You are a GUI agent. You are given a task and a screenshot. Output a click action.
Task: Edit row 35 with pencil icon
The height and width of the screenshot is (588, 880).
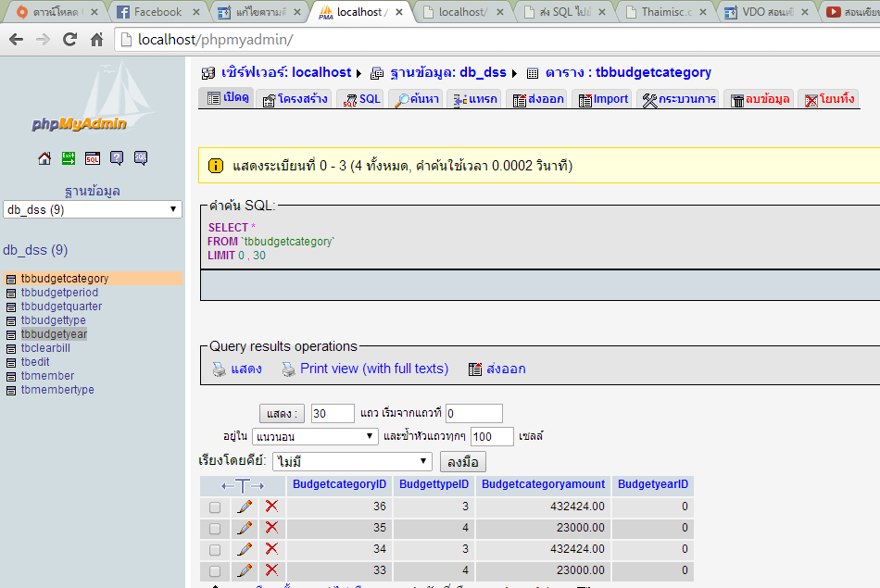pos(245,528)
